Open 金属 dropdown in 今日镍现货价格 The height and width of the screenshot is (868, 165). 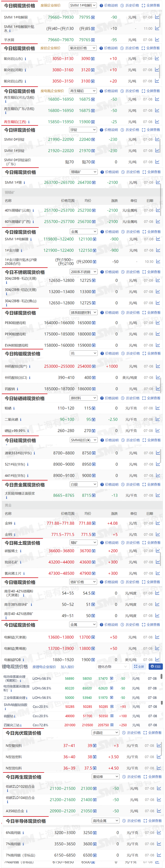click(x=84, y=231)
